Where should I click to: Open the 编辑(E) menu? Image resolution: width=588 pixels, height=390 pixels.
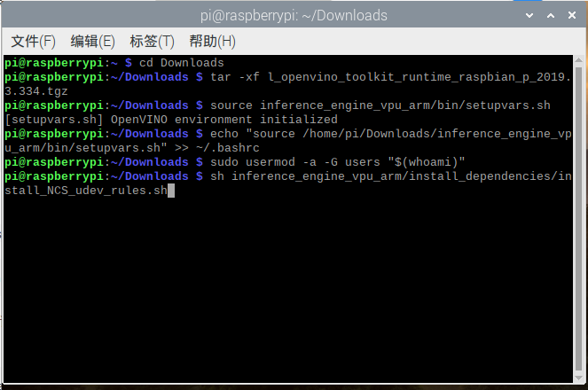click(92, 41)
